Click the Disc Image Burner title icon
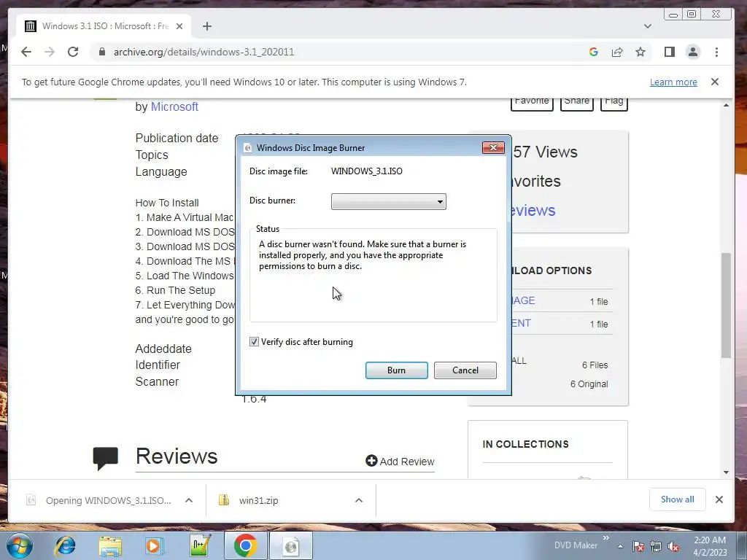Viewport: 747px width, 560px height. pos(248,148)
